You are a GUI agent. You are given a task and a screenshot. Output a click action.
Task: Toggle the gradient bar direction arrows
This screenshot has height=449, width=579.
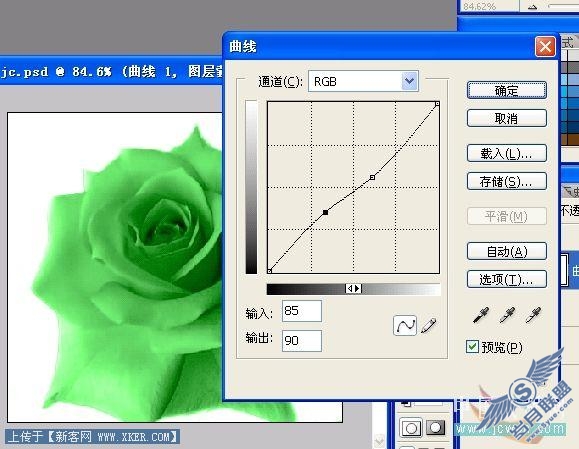click(x=353, y=288)
